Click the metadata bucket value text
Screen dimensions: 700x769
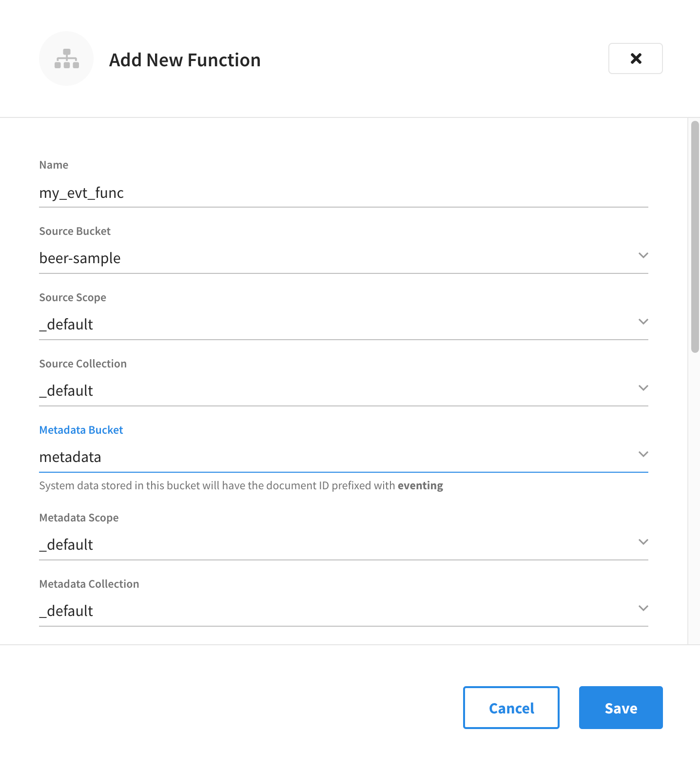pyautogui.click(x=70, y=457)
